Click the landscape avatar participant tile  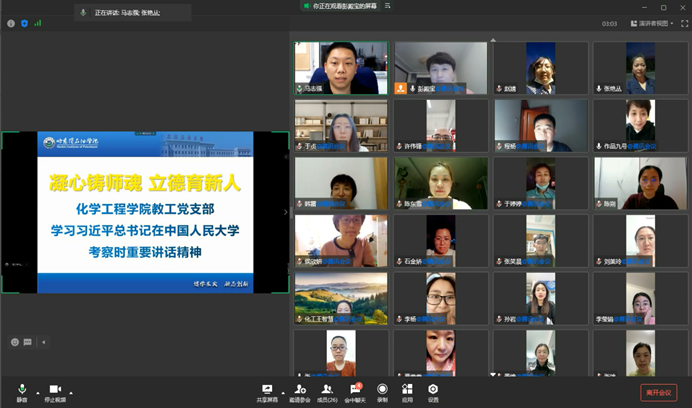point(340,299)
